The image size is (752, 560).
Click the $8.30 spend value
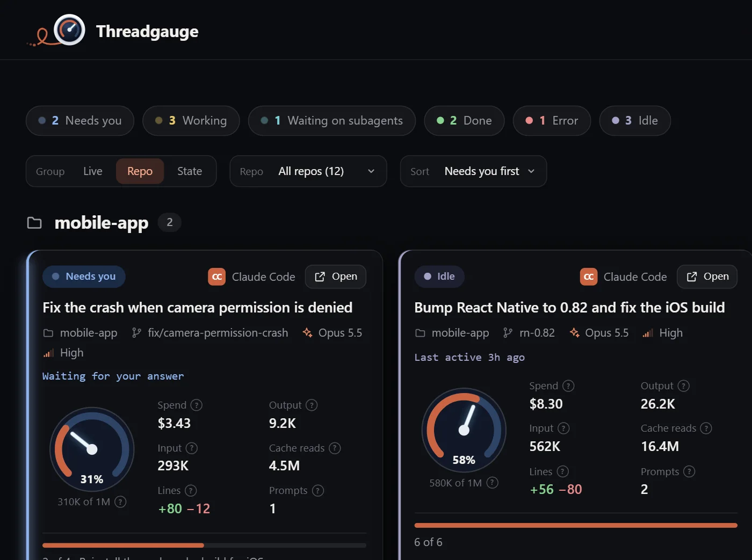point(546,404)
